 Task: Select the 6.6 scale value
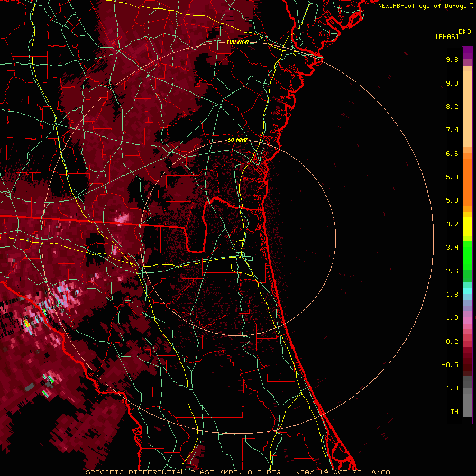click(452, 153)
